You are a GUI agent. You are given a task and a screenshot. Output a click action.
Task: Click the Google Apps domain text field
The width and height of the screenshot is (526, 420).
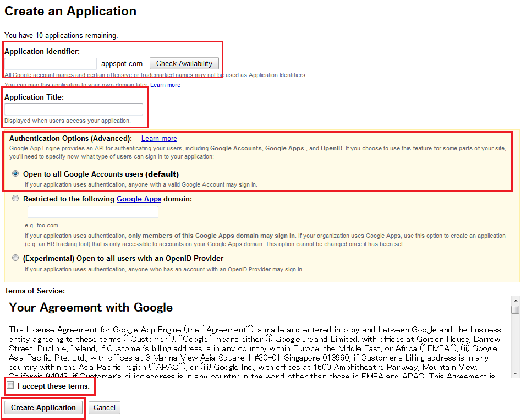point(93,212)
